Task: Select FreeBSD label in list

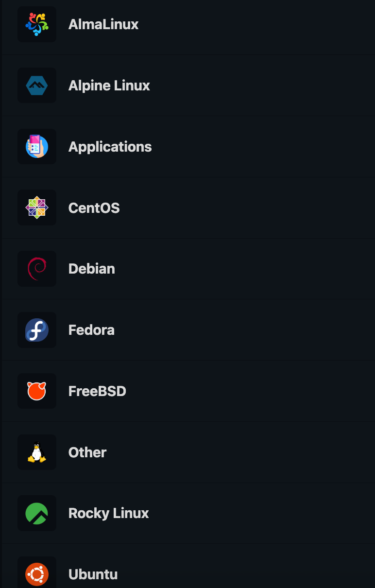Action: pyautogui.click(x=98, y=391)
